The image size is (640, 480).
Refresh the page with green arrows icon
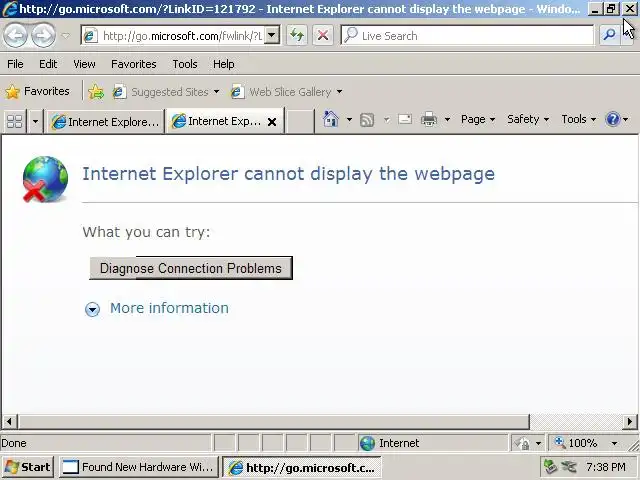click(297, 36)
